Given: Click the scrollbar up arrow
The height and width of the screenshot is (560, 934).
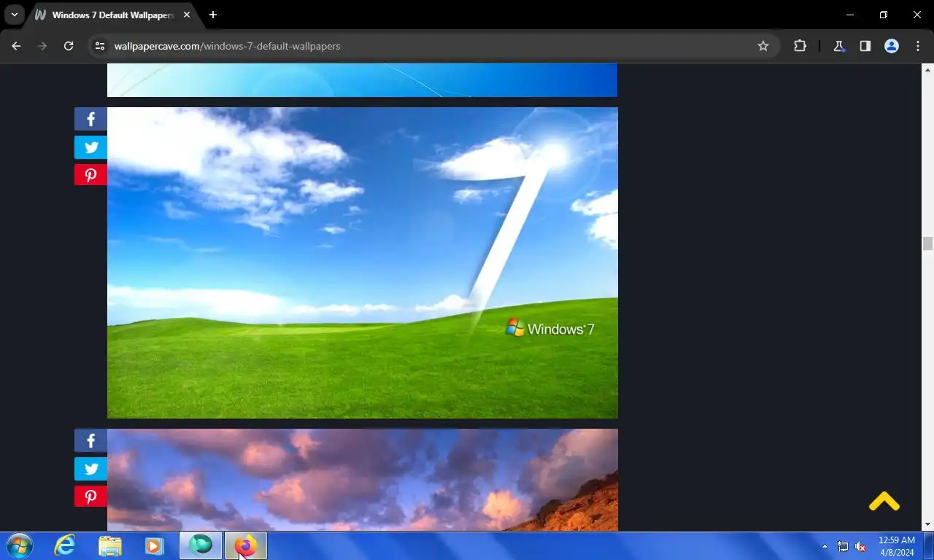Looking at the screenshot, I should point(927,69).
